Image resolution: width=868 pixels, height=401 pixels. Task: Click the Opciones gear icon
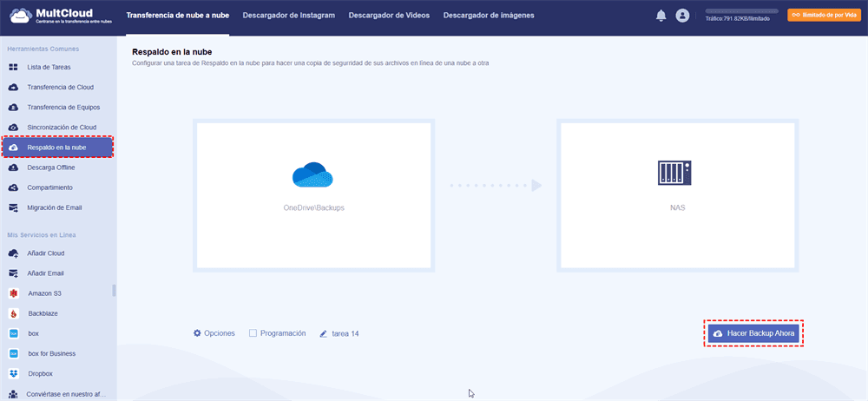197,333
